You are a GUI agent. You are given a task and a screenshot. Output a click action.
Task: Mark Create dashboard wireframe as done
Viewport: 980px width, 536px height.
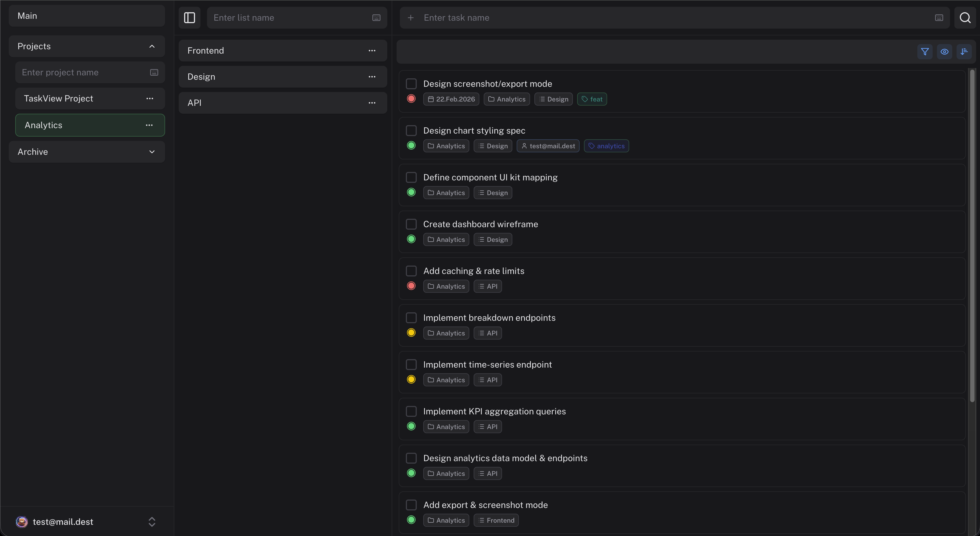(411, 224)
